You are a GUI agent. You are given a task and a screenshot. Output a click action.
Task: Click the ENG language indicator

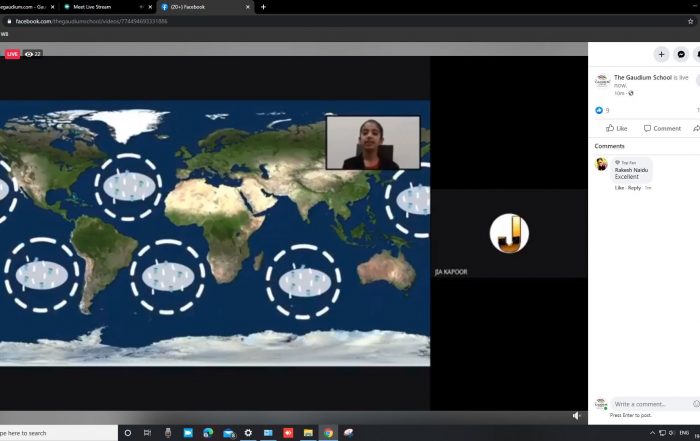684,433
